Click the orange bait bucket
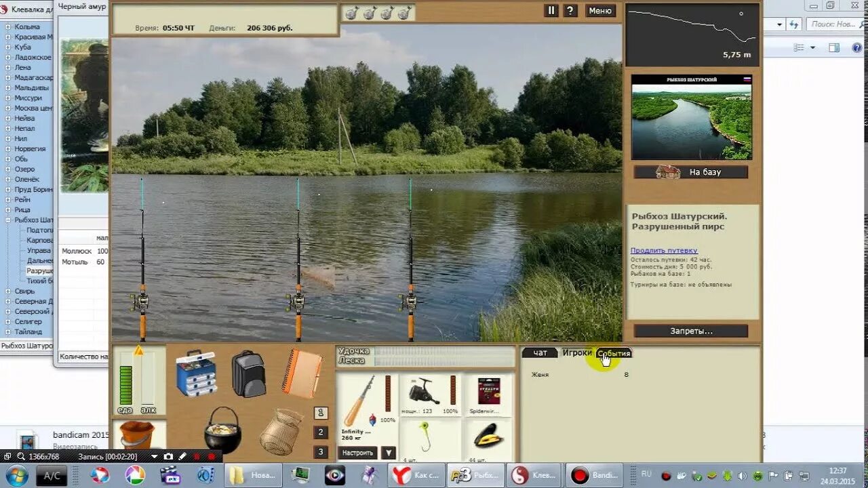Image resolution: width=868 pixels, height=488 pixels. [x=138, y=435]
